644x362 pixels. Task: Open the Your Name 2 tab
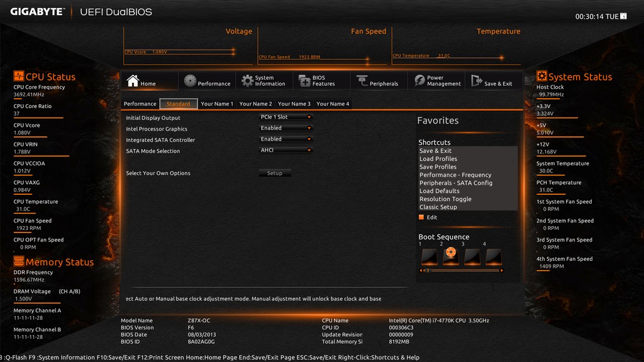255,104
